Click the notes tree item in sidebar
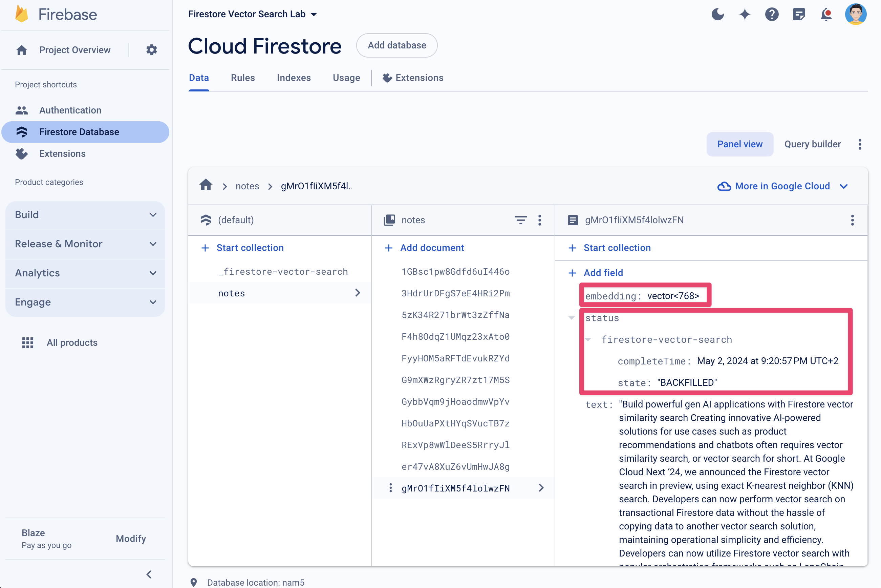The height and width of the screenshot is (588, 881). (x=231, y=293)
